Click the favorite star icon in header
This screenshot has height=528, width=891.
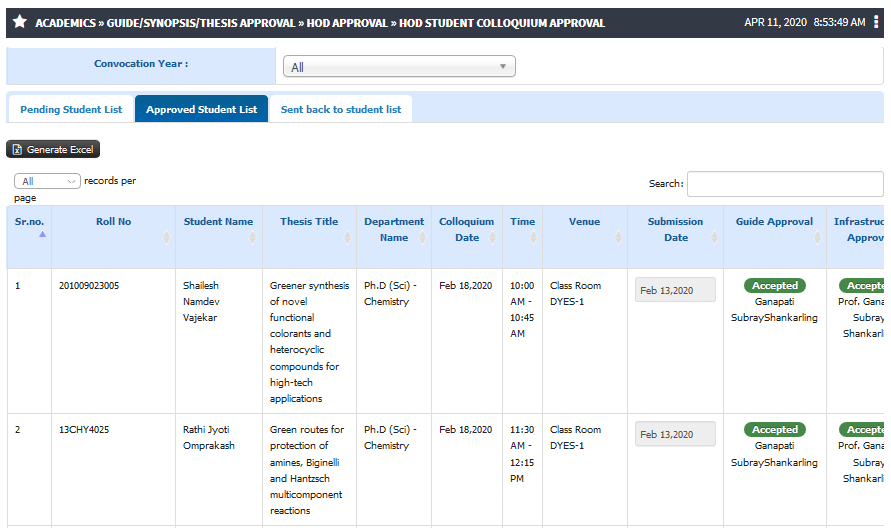[20, 22]
